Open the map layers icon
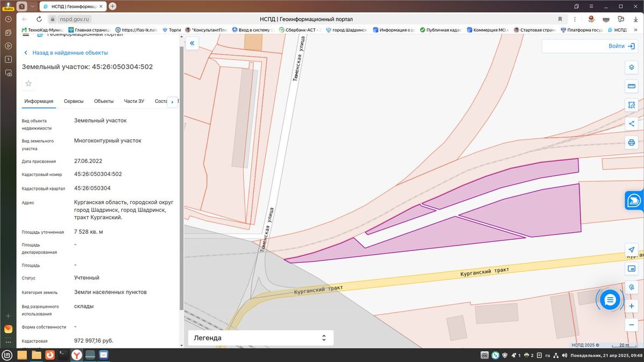Image resolution: width=644 pixels, height=362 pixels. pyautogui.click(x=632, y=68)
